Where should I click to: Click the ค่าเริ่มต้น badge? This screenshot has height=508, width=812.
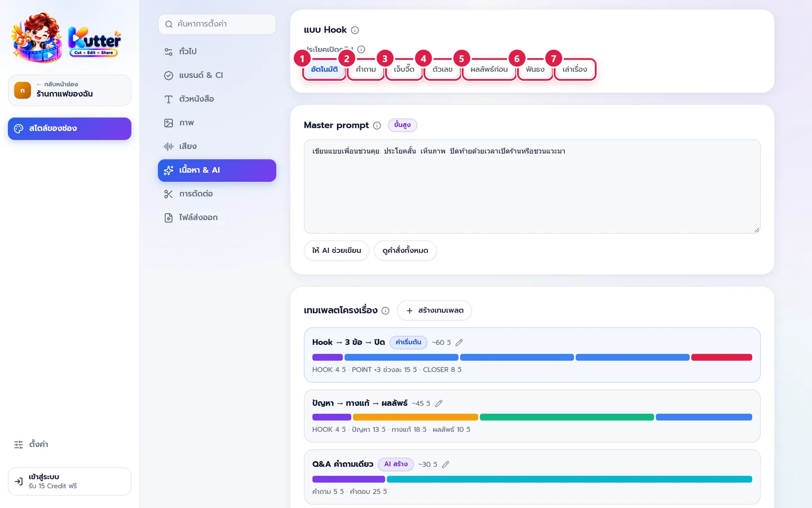click(x=408, y=343)
